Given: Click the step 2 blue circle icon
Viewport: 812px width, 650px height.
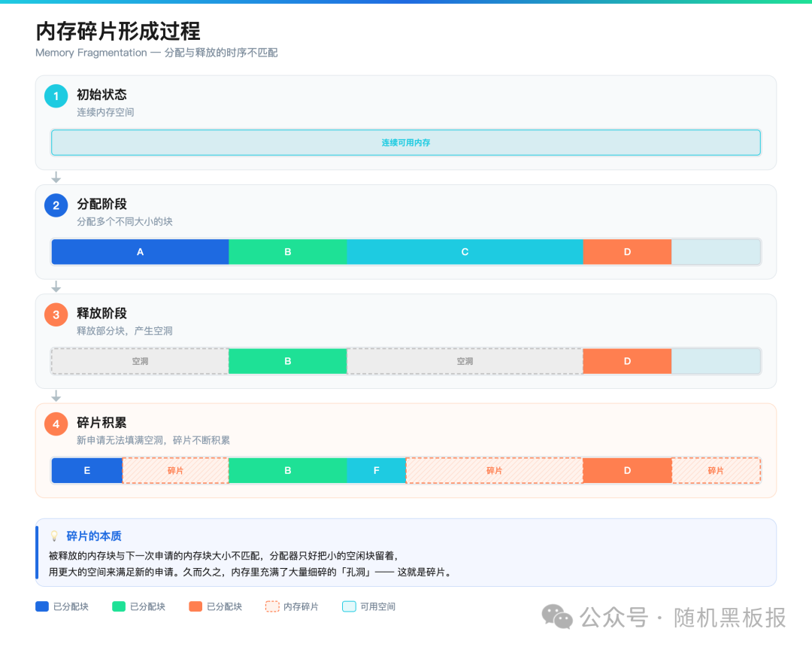Looking at the screenshot, I should tap(56, 205).
